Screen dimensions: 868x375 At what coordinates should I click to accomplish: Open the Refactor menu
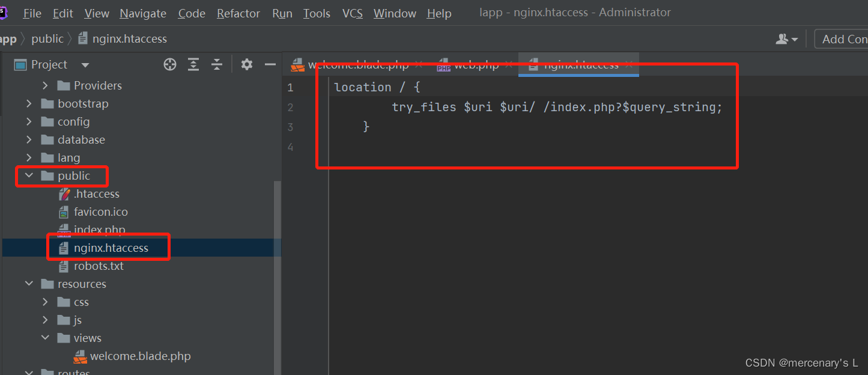(238, 13)
